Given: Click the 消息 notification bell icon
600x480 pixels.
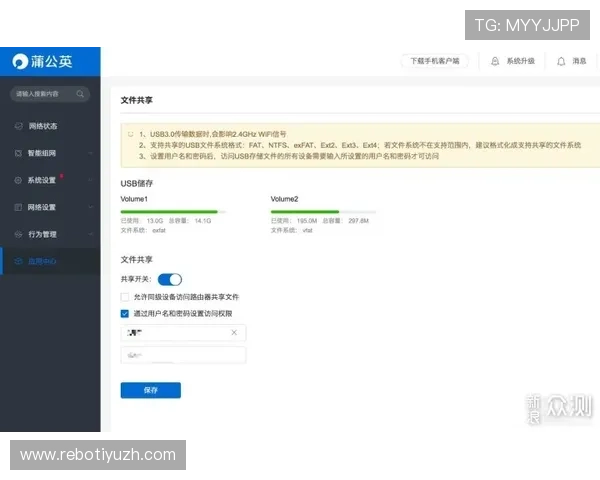Looking at the screenshot, I should point(561,61).
